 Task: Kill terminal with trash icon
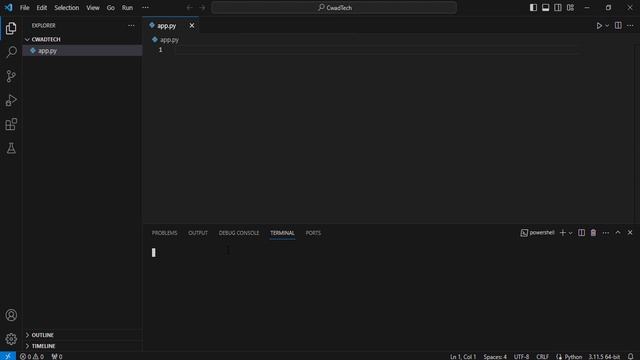point(593,233)
